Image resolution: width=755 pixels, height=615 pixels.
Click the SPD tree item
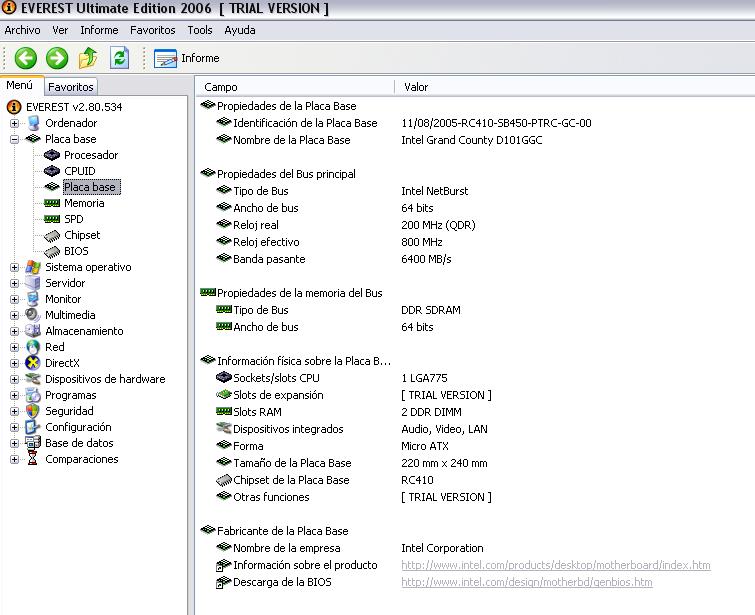click(x=73, y=219)
